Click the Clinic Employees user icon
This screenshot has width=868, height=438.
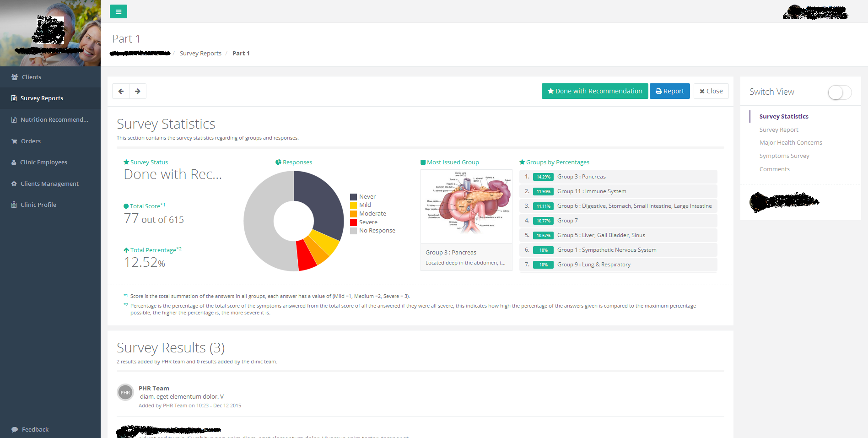click(x=14, y=162)
